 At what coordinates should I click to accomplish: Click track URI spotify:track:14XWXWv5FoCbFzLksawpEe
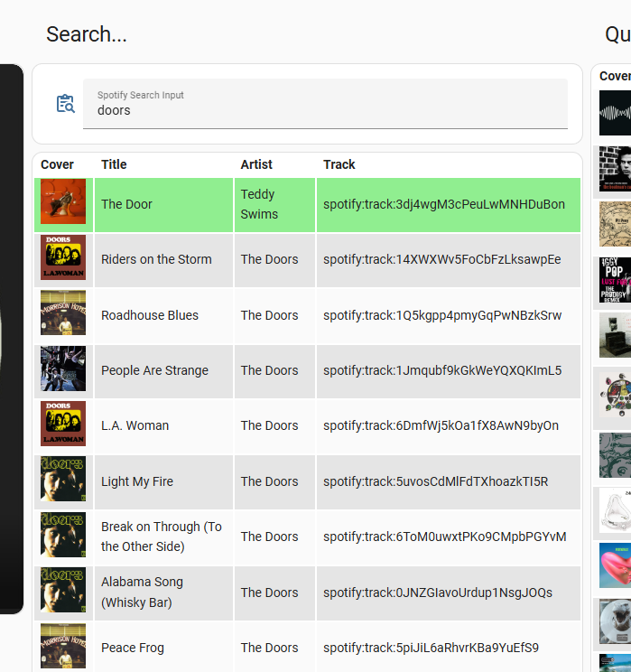click(442, 259)
